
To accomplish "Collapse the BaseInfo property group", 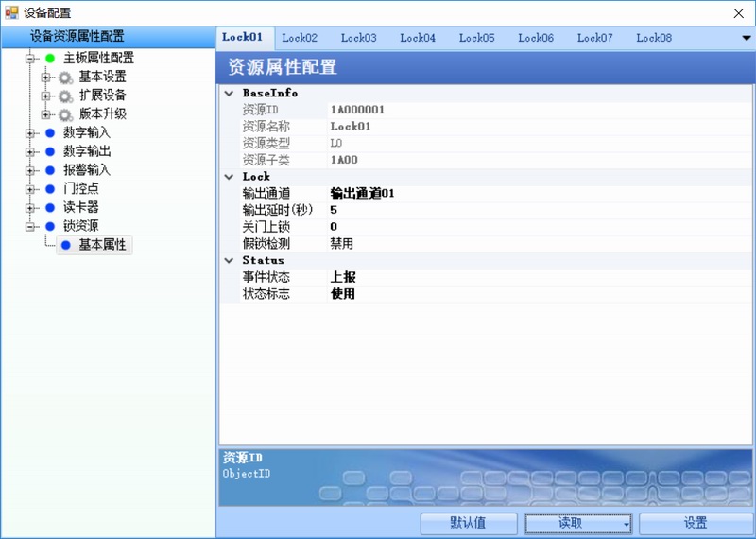I will coord(229,94).
